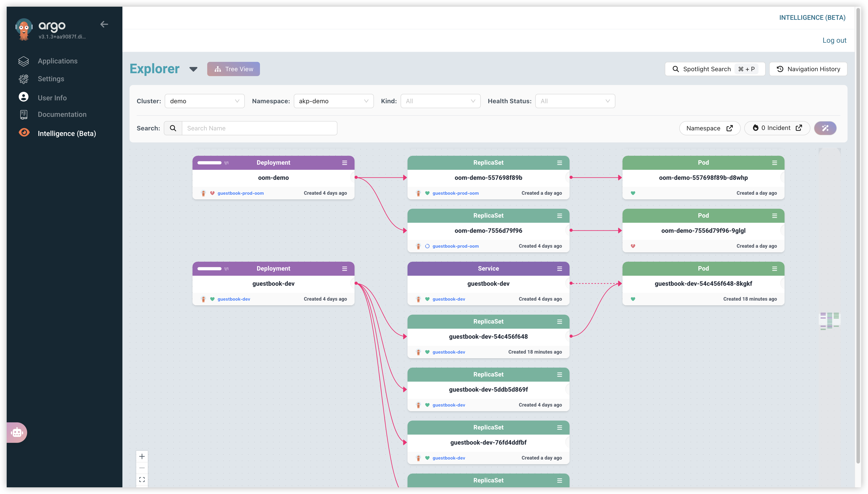Click the Search Name input field
Viewport: 868px width, 494px height.
259,128
